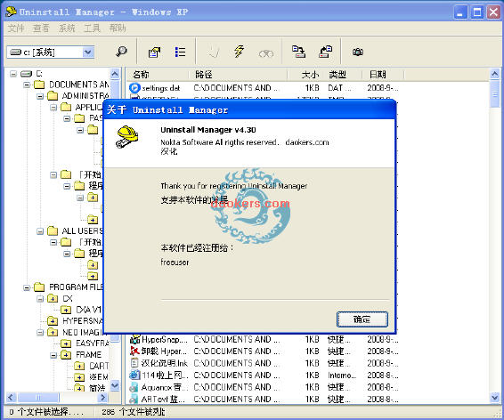504x420 pixels.
Task: Click status text '286 个文件被列出'
Action: [x=134, y=412]
